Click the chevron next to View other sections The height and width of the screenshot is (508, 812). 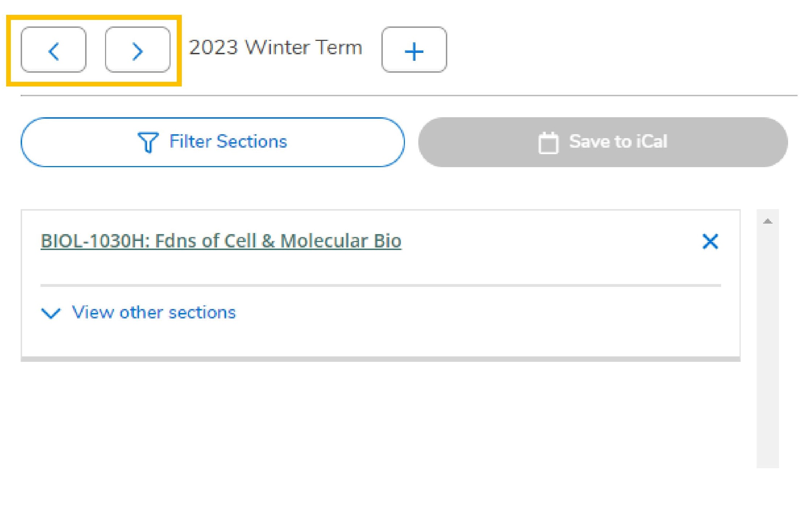[x=51, y=312]
